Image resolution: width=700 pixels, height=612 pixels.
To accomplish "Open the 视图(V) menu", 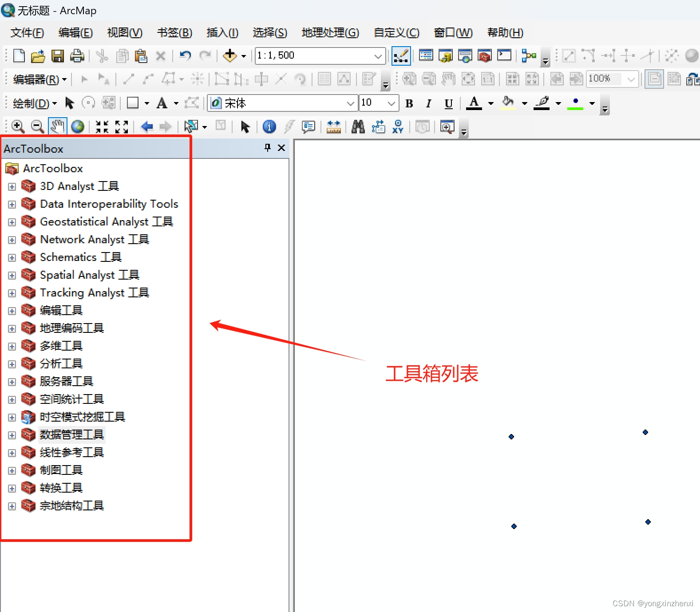I will (125, 32).
